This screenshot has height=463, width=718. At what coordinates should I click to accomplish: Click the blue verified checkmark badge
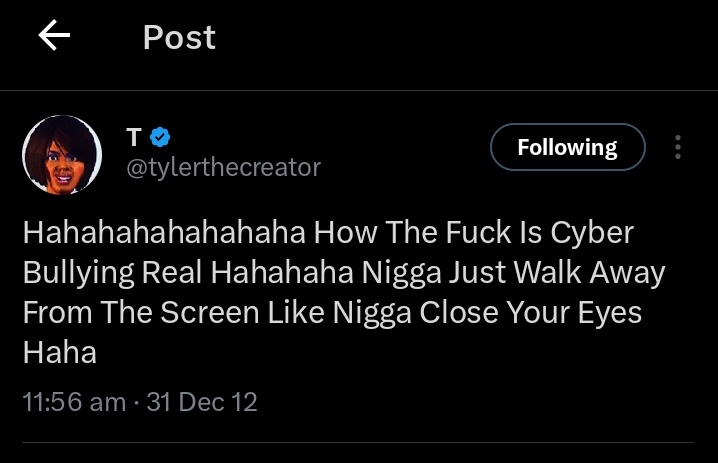pos(159,137)
